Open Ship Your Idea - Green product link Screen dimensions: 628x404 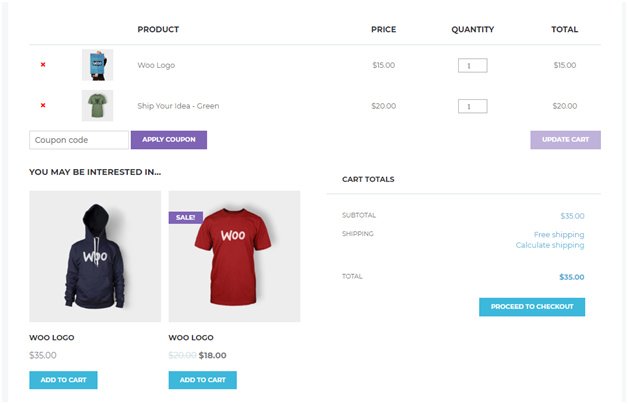178,106
